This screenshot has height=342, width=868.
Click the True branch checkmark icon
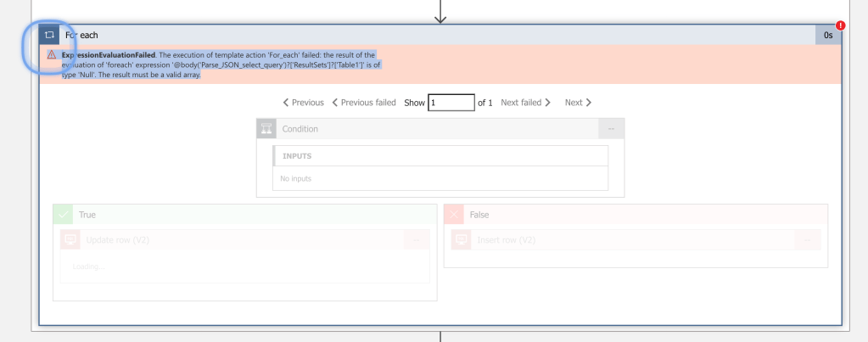coord(63,215)
